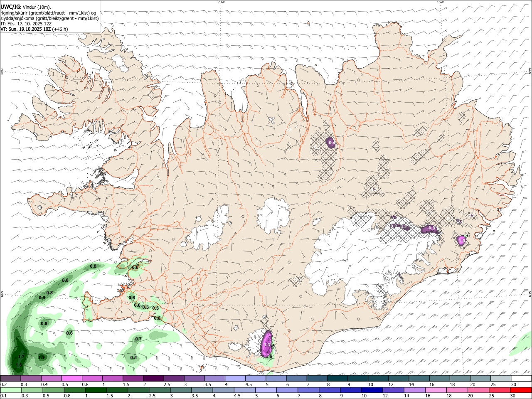Image resolution: width=532 pixels, height=399 pixels.
Task: Click the '0.9' rain value over the sea
Action: (x=42, y=298)
